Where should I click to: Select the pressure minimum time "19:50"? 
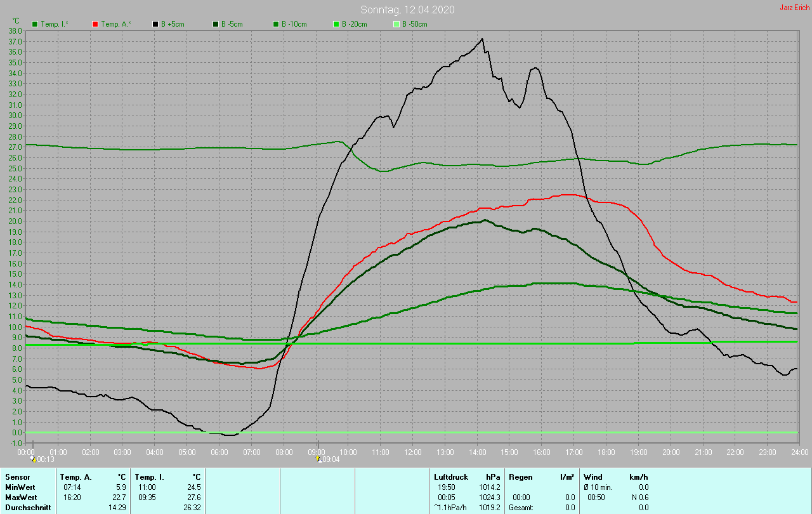[x=446, y=487]
